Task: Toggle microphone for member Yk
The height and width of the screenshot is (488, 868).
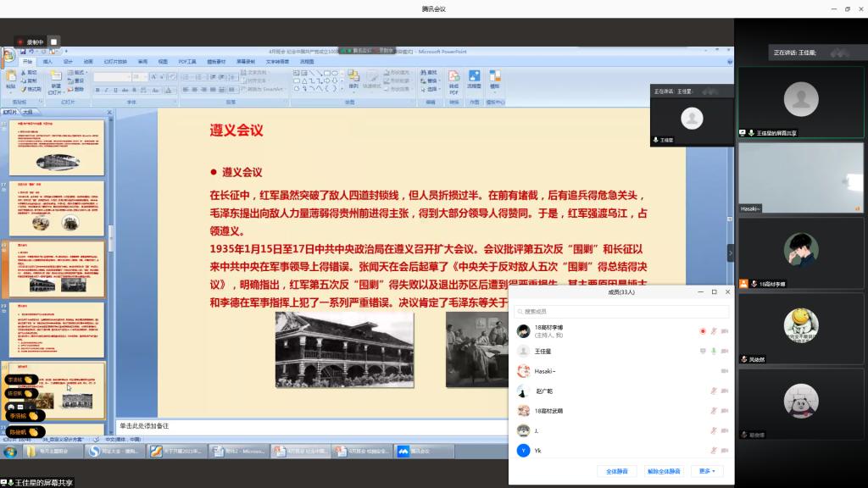Action: coord(713,451)
